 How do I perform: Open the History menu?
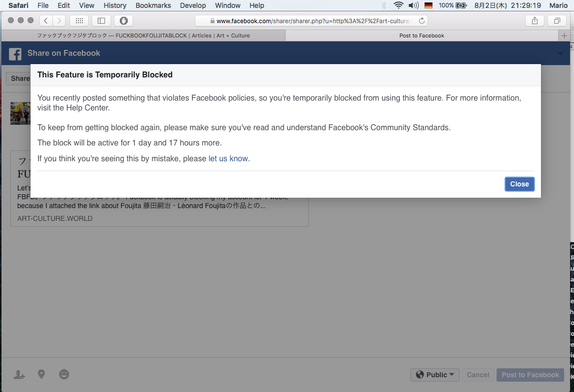tap(115, 5)
